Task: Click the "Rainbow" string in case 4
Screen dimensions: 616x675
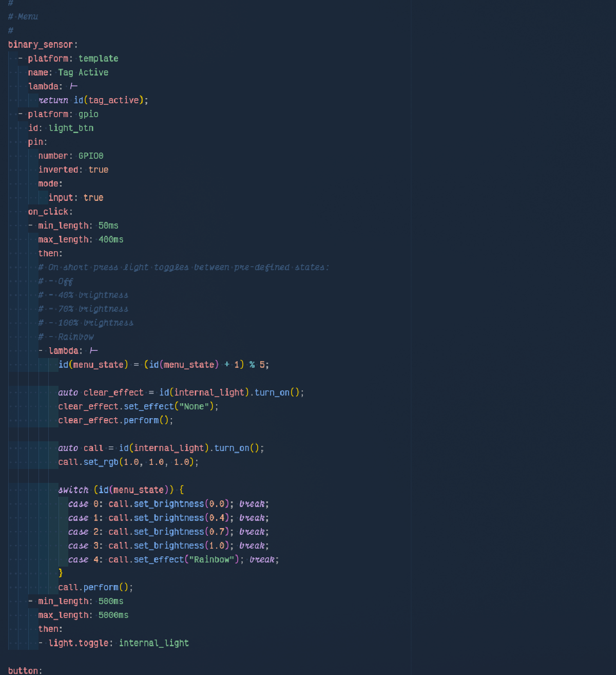Action: click(211, 559)
